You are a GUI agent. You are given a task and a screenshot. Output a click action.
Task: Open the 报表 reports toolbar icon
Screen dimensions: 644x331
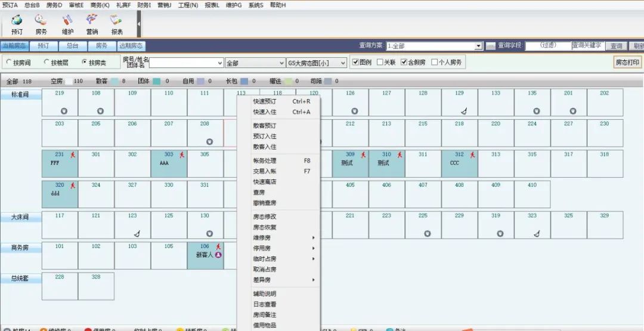[x=117, y=24]
